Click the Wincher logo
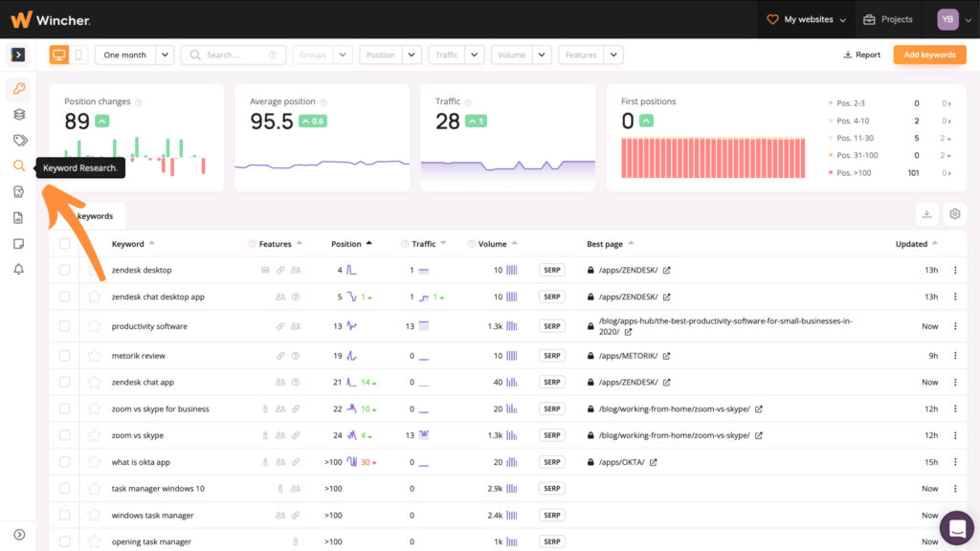Viewport: 980px width, 551px height. click(x=50, y=20)
